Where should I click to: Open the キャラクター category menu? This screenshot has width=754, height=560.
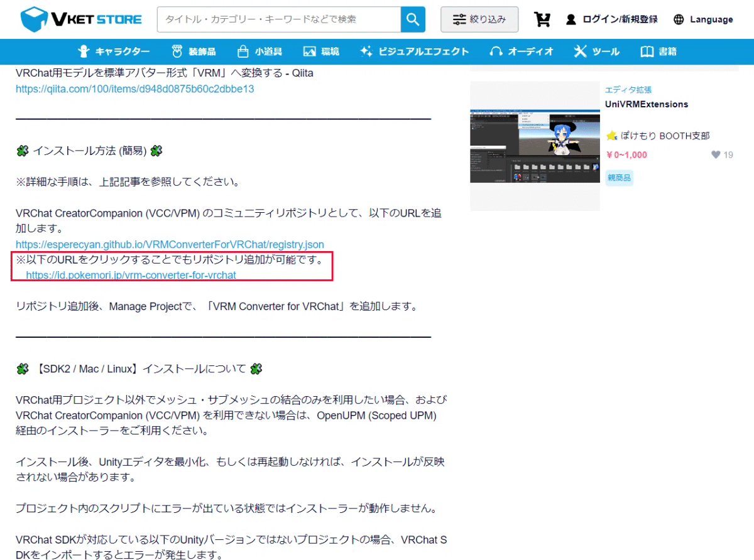click(113, 51)
